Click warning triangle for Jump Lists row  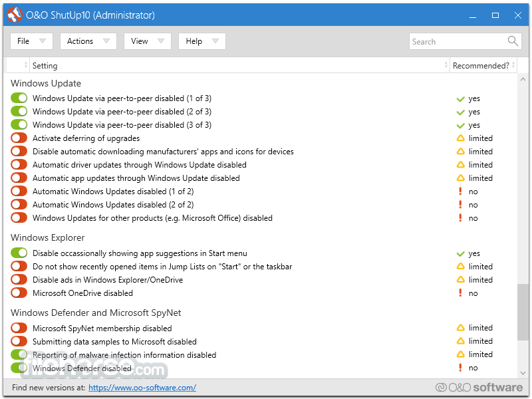[x=460, y=267]
